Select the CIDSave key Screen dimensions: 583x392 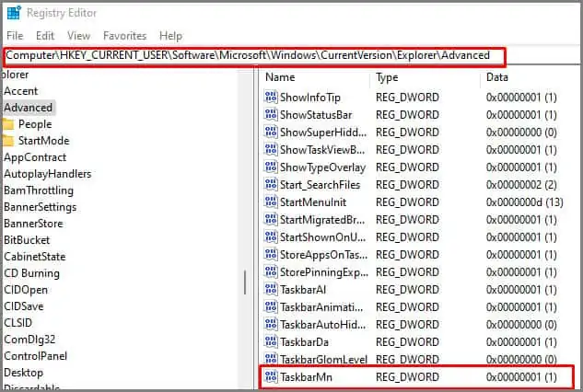pos(24,306)
